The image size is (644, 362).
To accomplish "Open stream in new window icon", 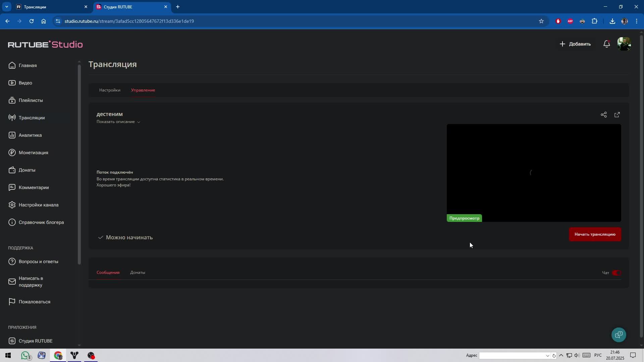I will point(617,115).
